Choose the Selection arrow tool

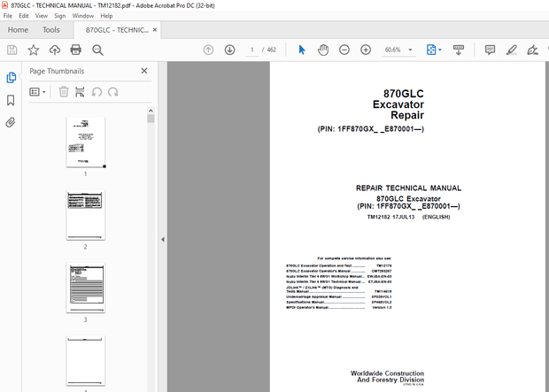(x=302, y=50)
